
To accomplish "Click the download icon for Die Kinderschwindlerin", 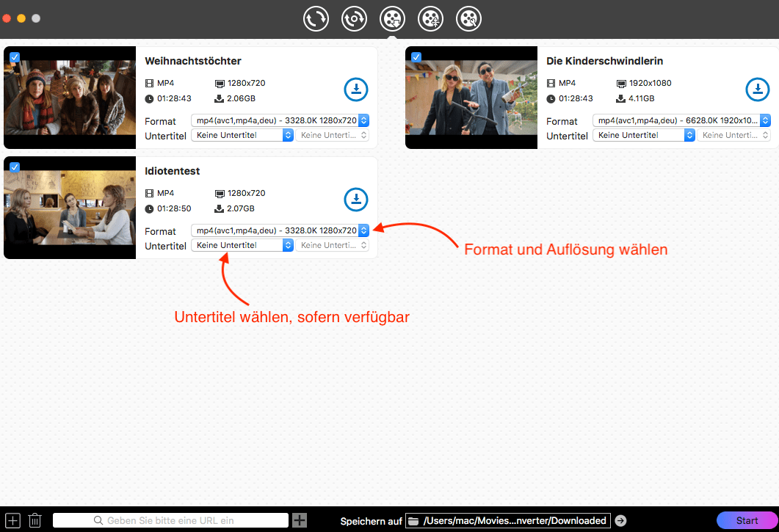I will 758,89.
